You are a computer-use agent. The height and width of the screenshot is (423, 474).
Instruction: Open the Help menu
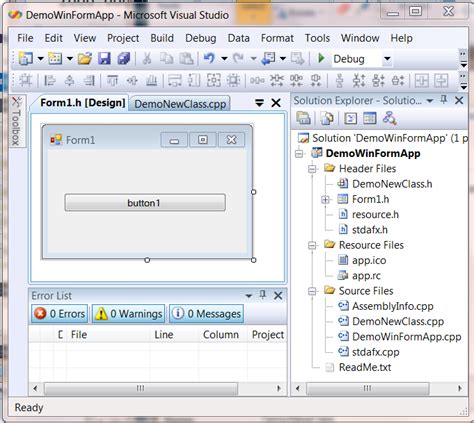tap(402, 38)
